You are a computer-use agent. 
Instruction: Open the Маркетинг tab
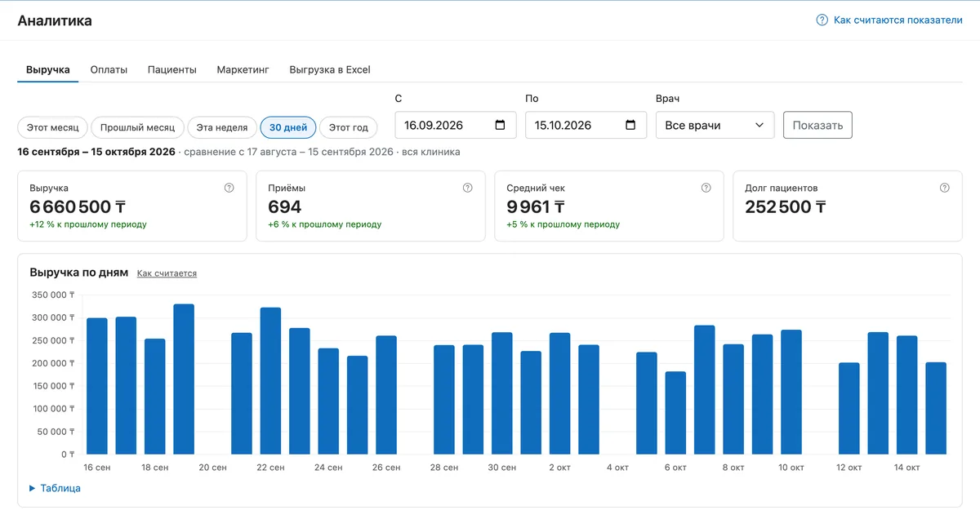click(243, 69)
